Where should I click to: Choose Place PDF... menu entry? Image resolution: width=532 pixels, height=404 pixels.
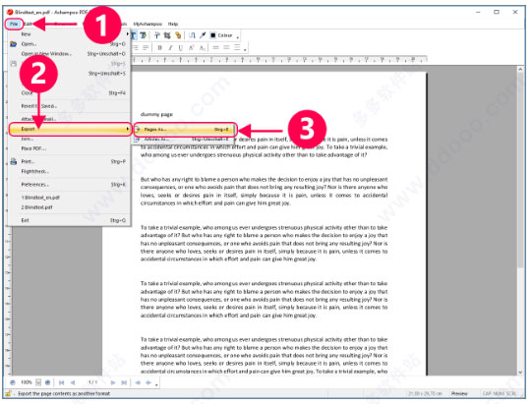click(x=69, y=148)
